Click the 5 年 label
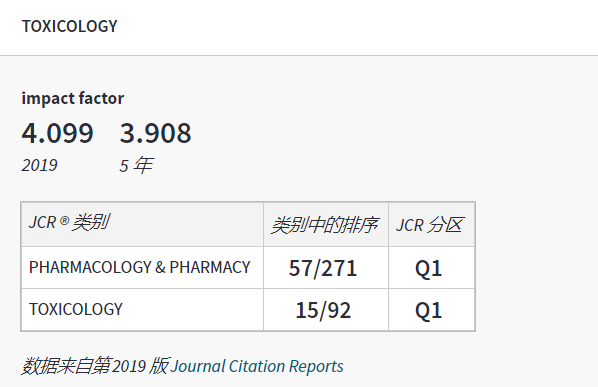 coord(136,165)
